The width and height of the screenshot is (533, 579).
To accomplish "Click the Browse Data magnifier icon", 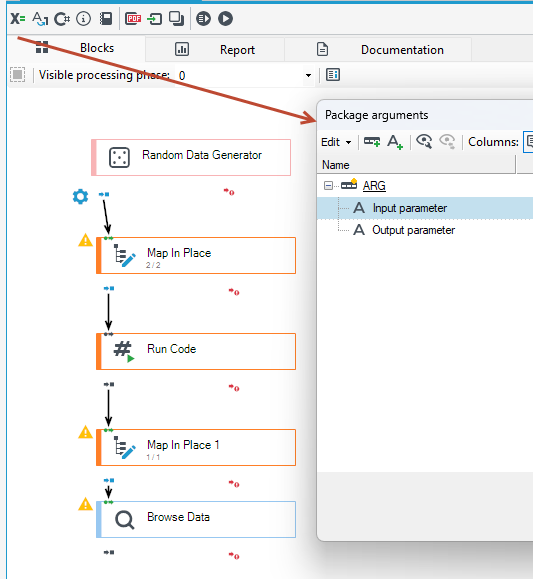I will coord(124,520).
